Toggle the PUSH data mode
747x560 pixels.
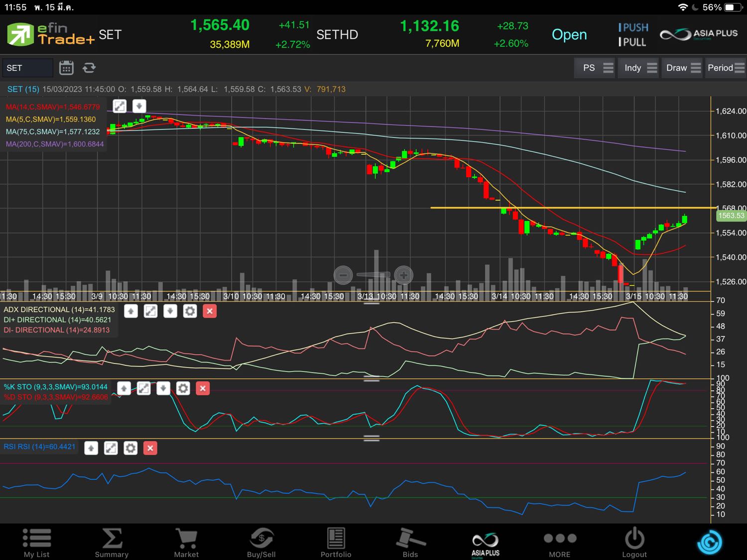[x=633, y=27]
